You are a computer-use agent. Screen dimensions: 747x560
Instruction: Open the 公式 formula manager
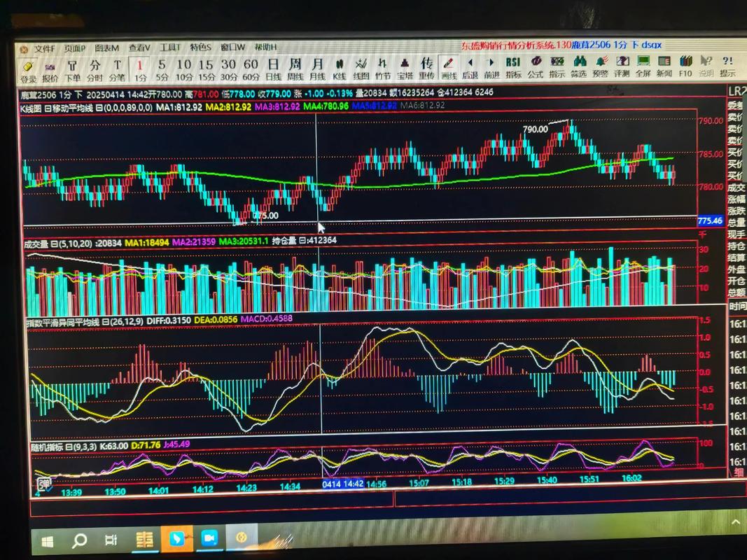click(536, 66)
